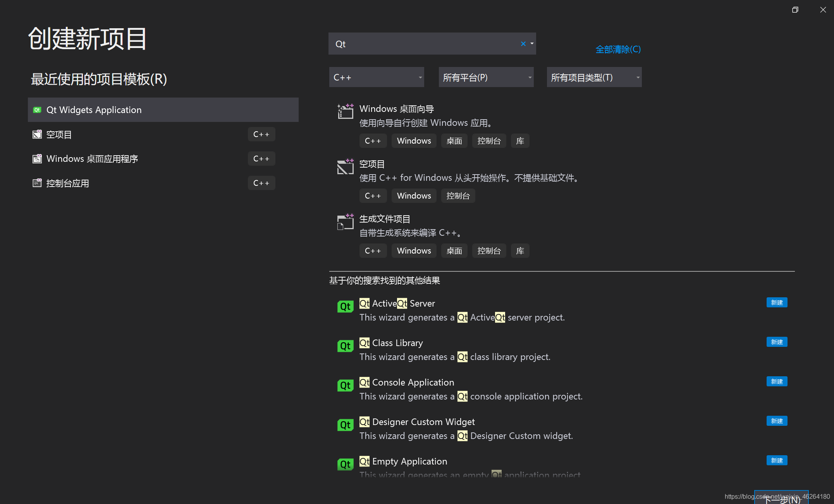Open the C++ language filter dropdown
The height and width of the screenshot is (504, 834).
(377, 77)
